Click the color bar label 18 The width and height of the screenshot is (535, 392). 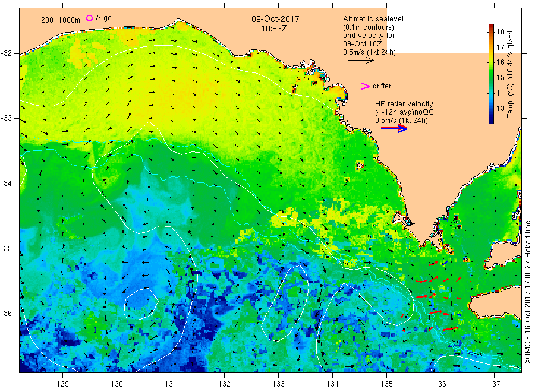click(500, 32)
